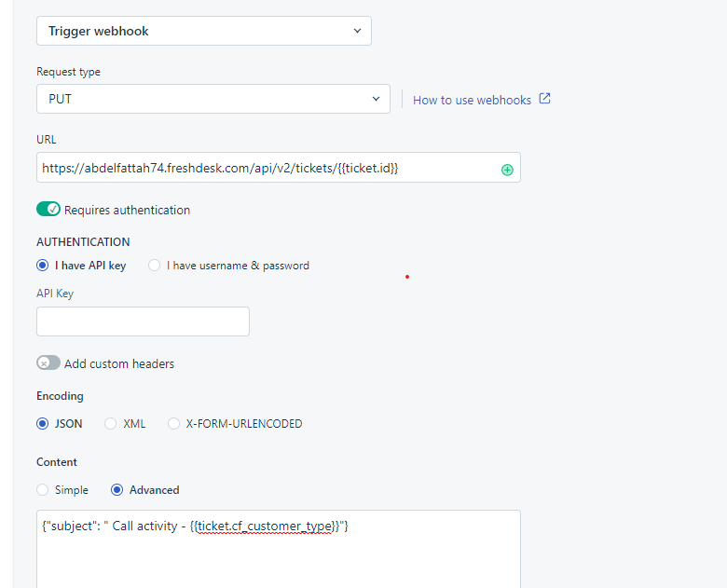This screenshot has height=588, width=727.
Task: Click the API Key field label
Action: 55,294
